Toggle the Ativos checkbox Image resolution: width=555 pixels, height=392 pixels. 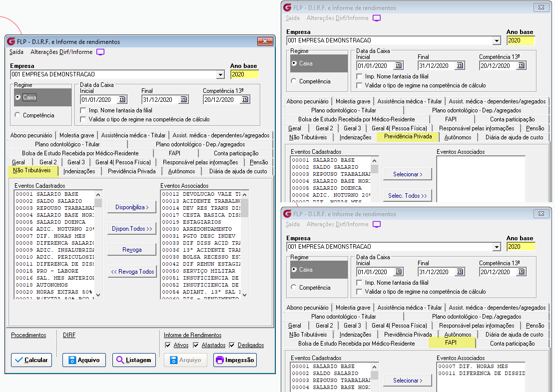coord(168,345)
